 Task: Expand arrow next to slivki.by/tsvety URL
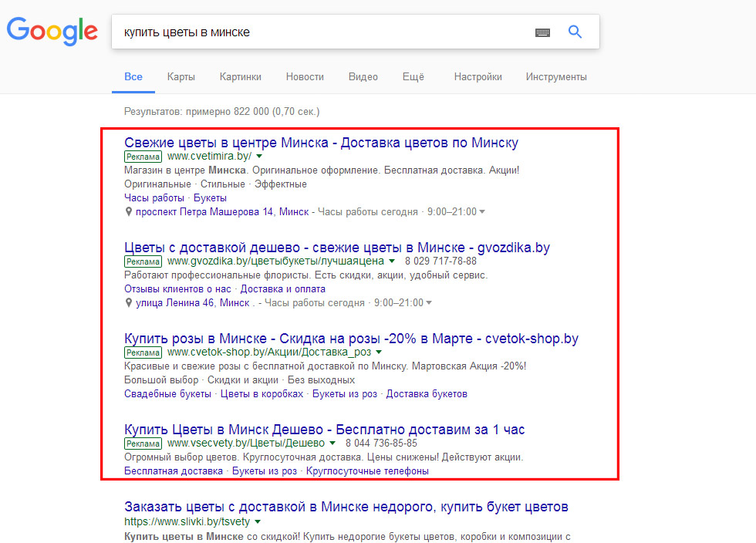(258, 522)
